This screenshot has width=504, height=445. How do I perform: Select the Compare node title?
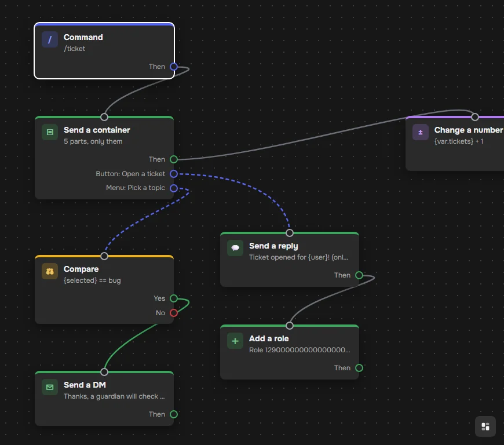[81, 269]
